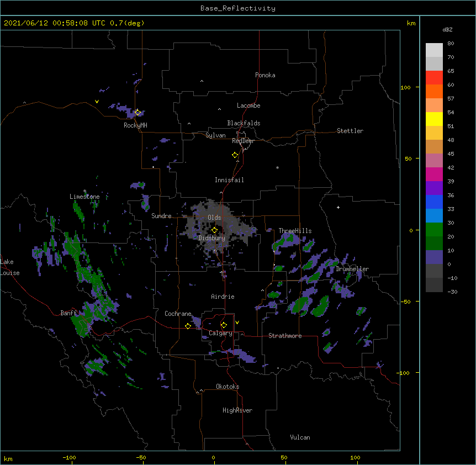This screenshot has width=476, height=465.
Task: Click the -30 dBZ legend value
Action: pos(452,292)
